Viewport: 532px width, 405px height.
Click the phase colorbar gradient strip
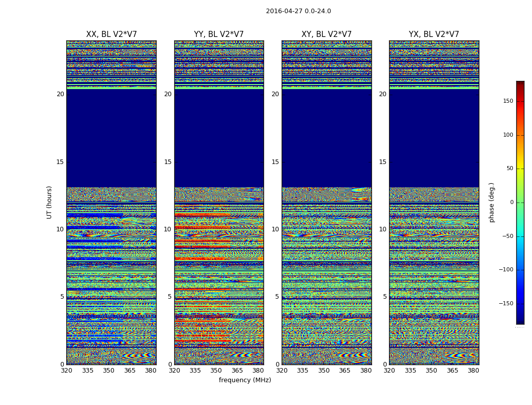[520, 202]
